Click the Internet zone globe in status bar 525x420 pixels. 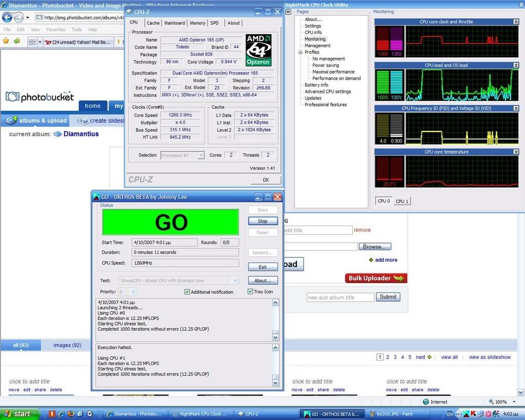point(426,402)
